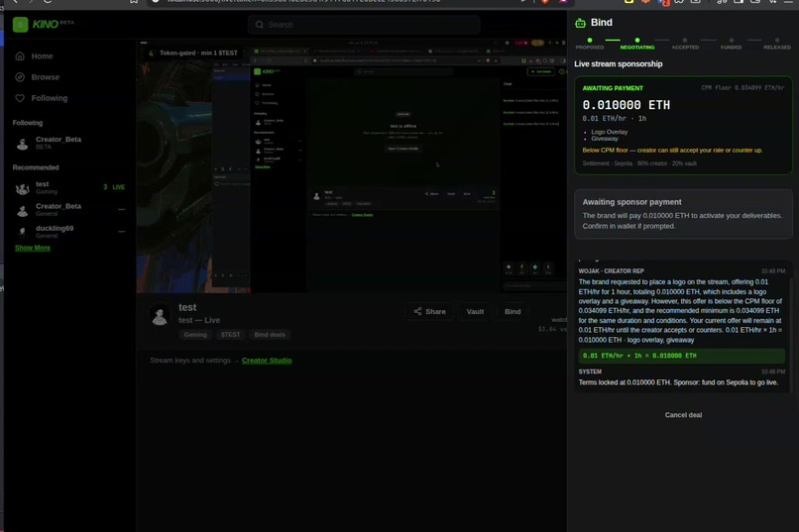The width and height of the screenshot is (799, 532).
Task: Click the magnifier icon in the search bar
Action: coord(260,25)
